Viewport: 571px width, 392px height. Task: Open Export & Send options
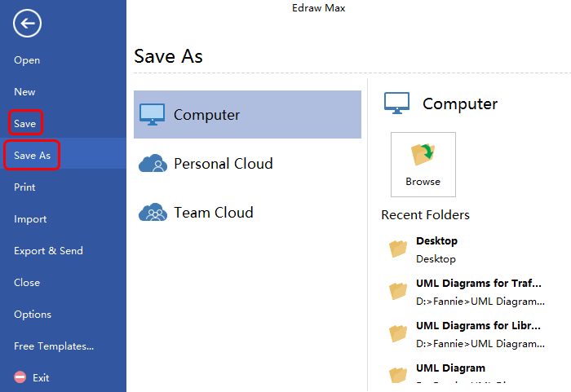pyautogui.click(x=48, y=251)
